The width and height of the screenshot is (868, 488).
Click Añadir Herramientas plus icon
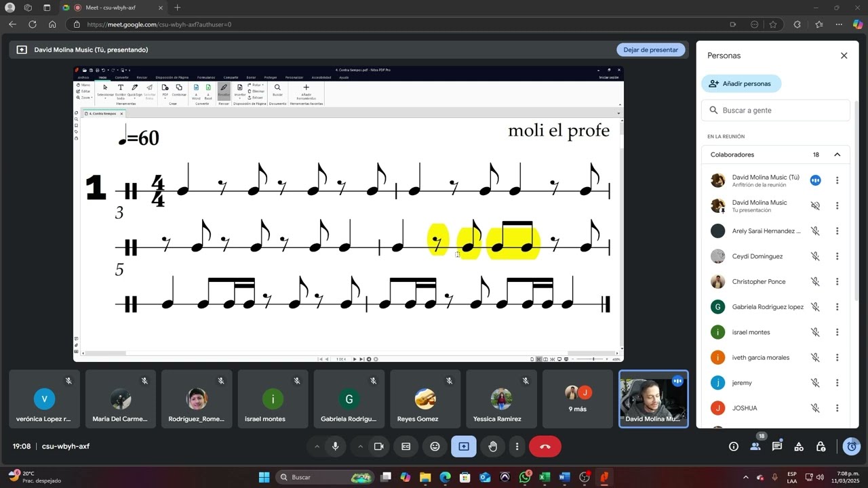[306, 90]
